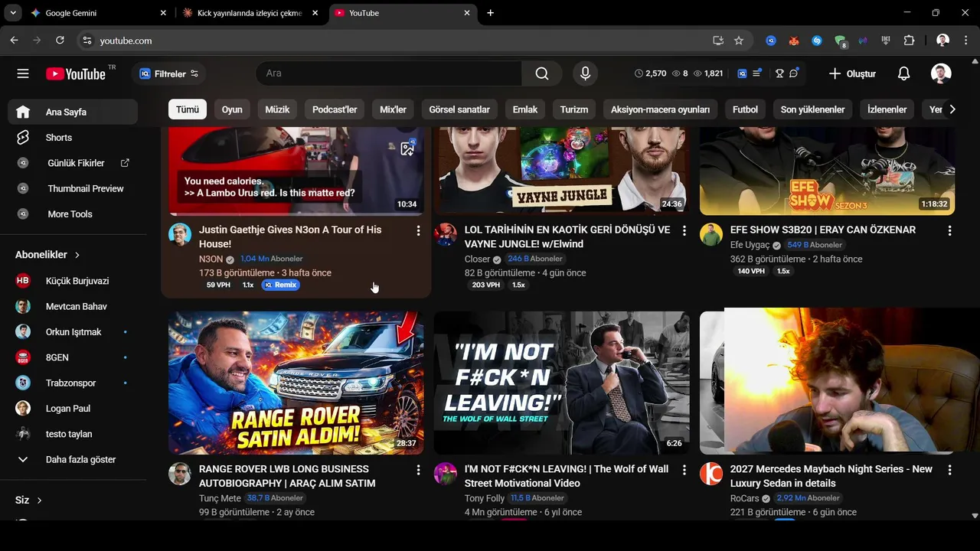980x551 pixels.
Task: Open Closer channel avatar
Action: tap(446, 234)
